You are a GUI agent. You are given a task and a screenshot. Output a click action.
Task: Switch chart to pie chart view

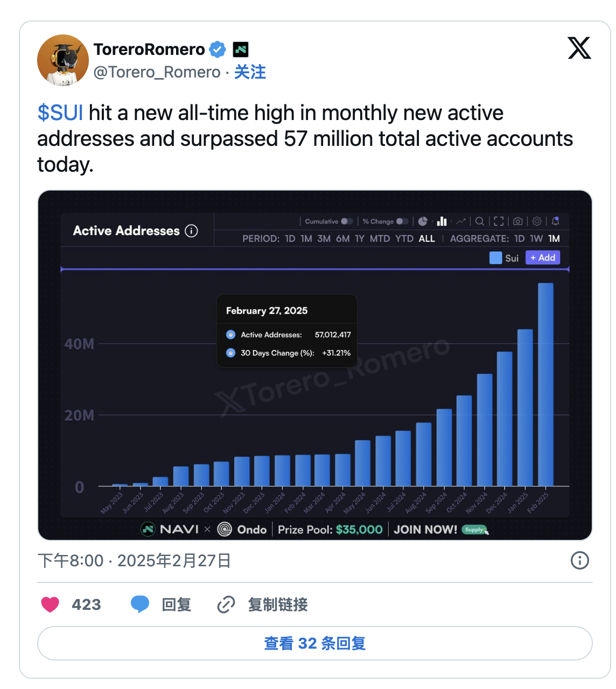coord(423,221)
